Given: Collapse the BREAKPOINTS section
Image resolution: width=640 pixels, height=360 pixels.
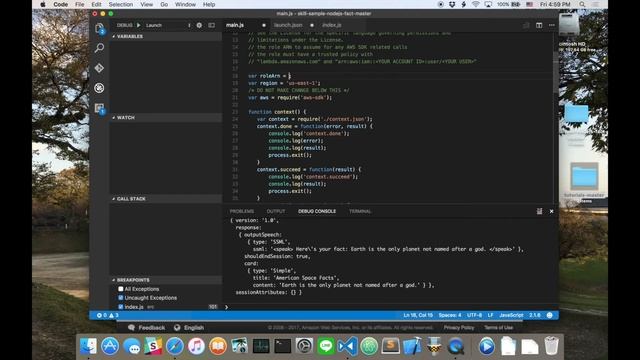Looking at the screenshot, I should pos(166,280).
